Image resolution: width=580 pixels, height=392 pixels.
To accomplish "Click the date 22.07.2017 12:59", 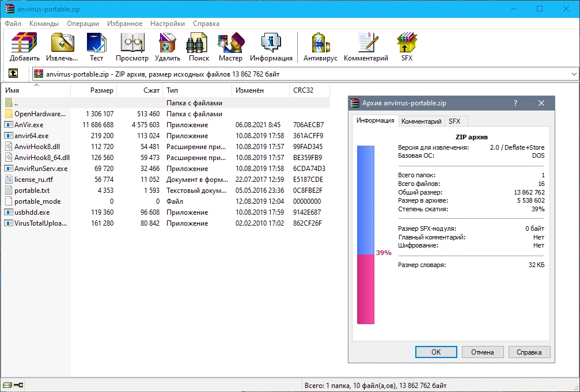I will coord(260,180).
